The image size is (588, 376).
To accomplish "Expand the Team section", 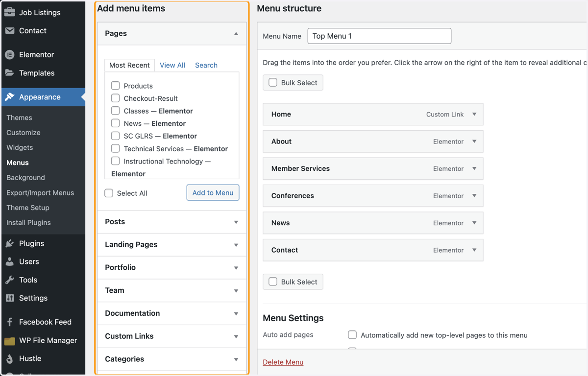I will (172, 290).
